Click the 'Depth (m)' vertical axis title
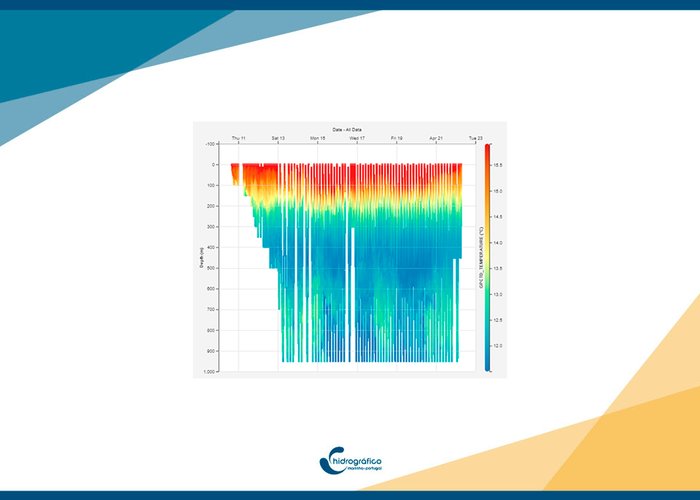This screenshot has width=700, height=500. click(201, 258)
